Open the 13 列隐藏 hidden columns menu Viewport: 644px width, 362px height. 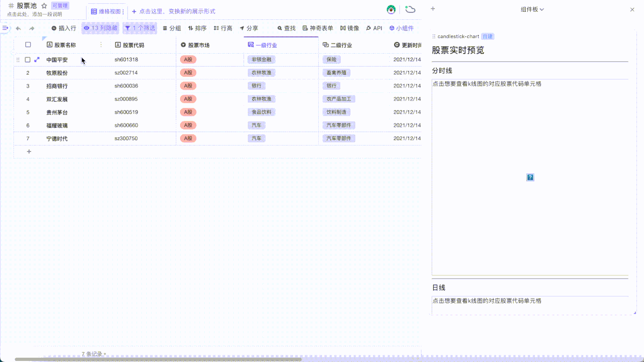click(100, 28)
